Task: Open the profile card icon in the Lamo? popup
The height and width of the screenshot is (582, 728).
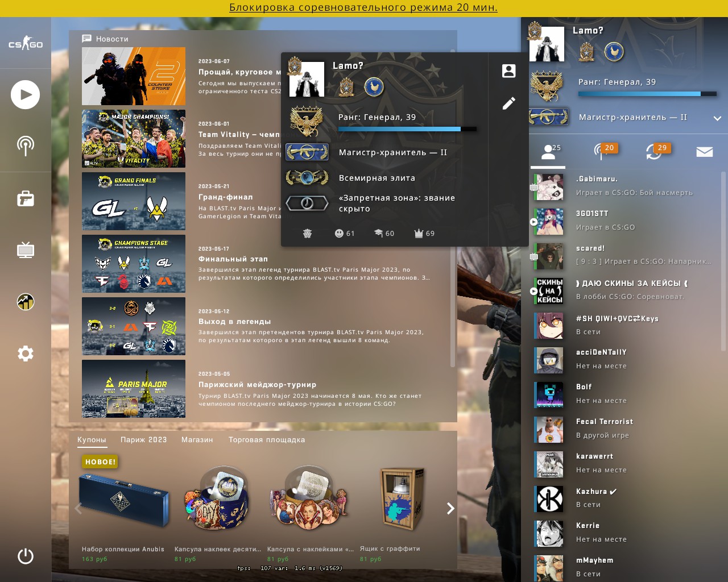Action: click(x=508, y=70)
